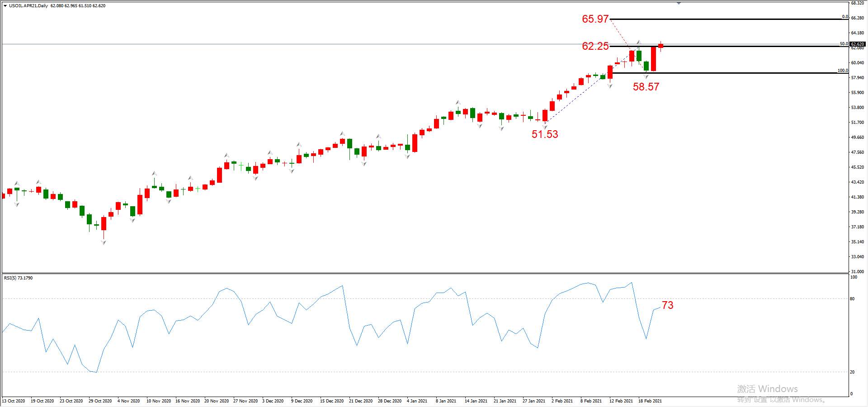Click the USOIL.APR21,Daily chart title

(x=28, y=6)
